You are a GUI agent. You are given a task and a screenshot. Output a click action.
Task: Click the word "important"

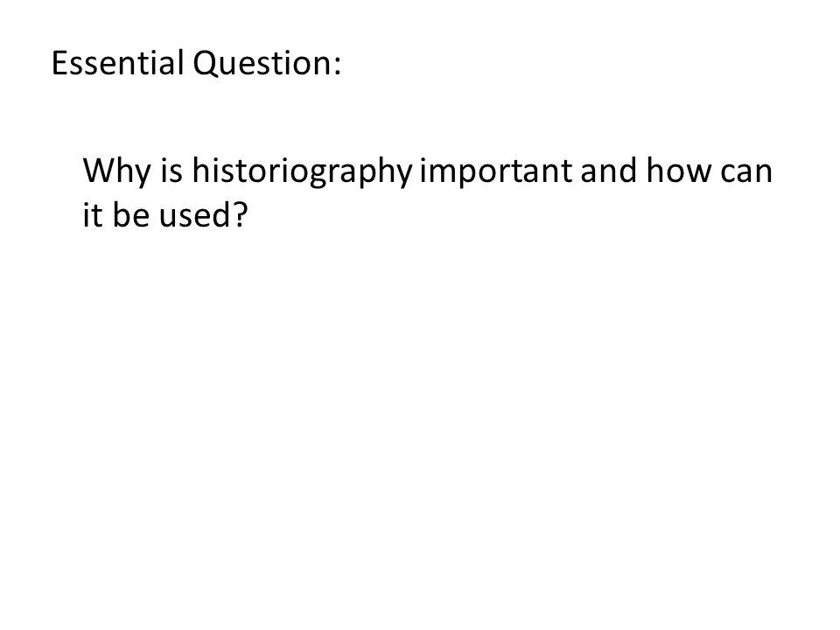pos(495,172)
